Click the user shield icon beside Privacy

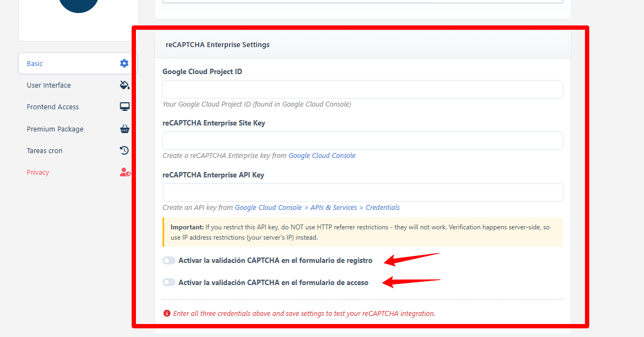tap(124, 172)
